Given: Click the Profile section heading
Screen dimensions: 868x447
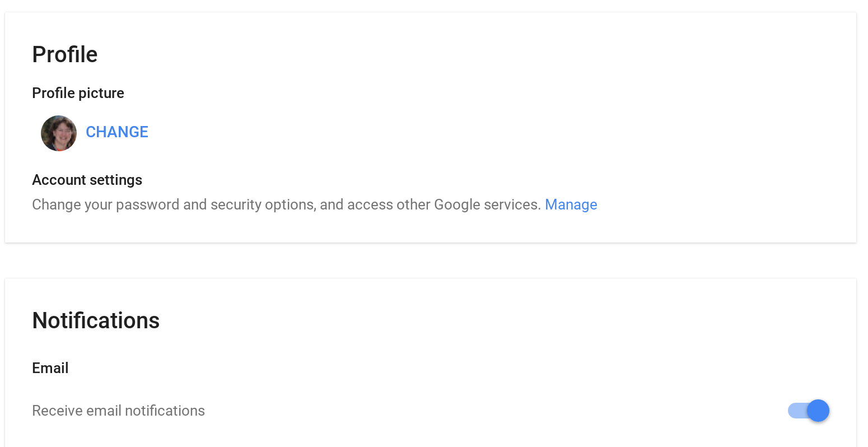Looking at the screenshot, I should (65, 54).
